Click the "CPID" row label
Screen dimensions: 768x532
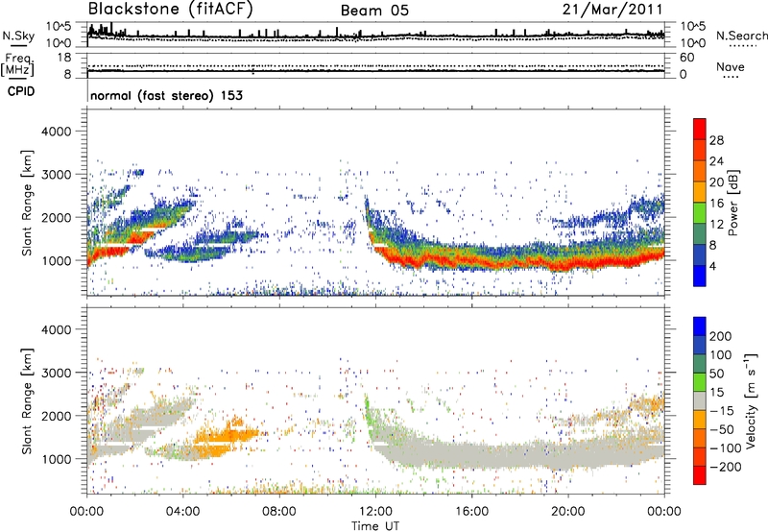21,91
